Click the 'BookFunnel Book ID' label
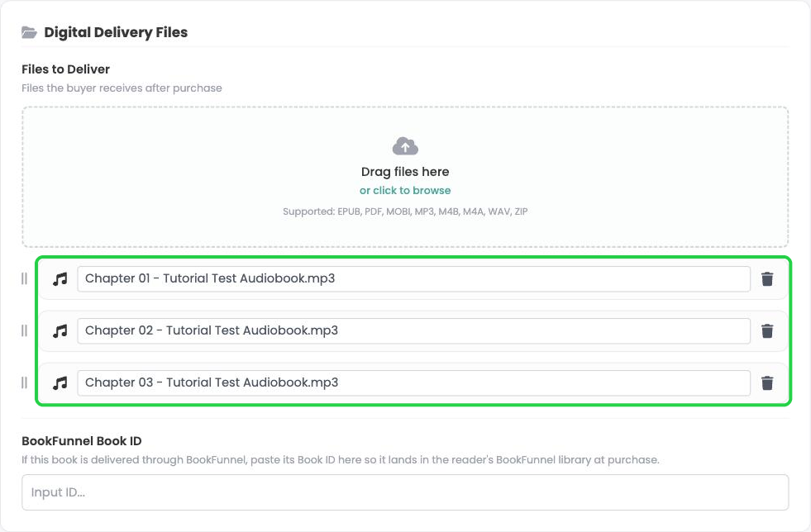 coord(82,441)
